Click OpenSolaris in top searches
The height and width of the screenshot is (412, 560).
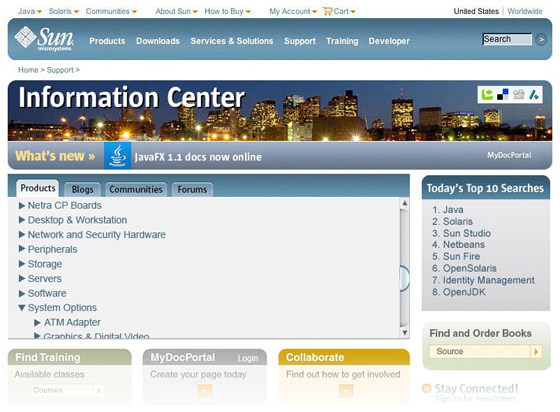pos(470,268)
